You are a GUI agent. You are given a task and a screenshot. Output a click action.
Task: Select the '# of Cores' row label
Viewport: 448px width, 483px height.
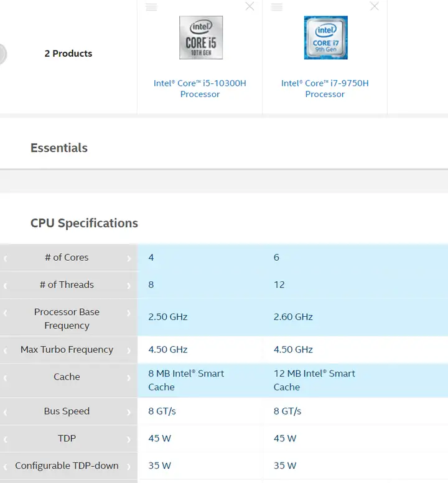[67, 257]
